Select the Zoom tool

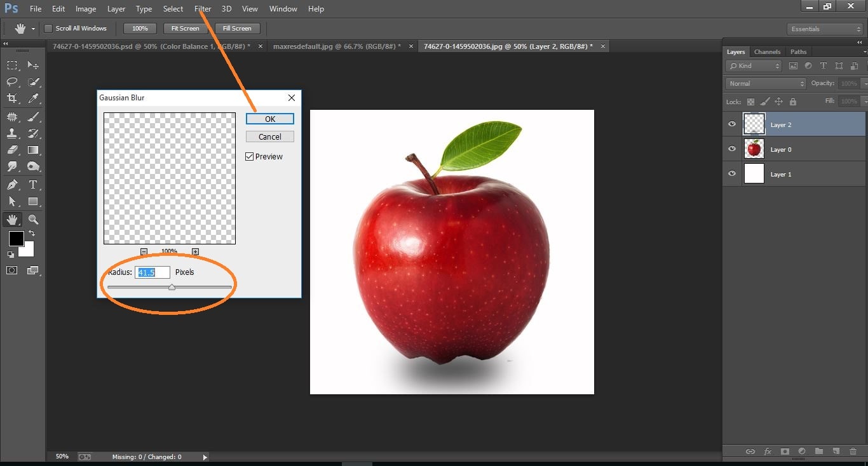[x=34, y=219]
